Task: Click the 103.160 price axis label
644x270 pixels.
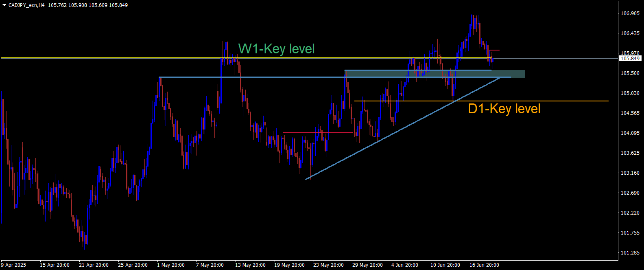Action: 630,173
